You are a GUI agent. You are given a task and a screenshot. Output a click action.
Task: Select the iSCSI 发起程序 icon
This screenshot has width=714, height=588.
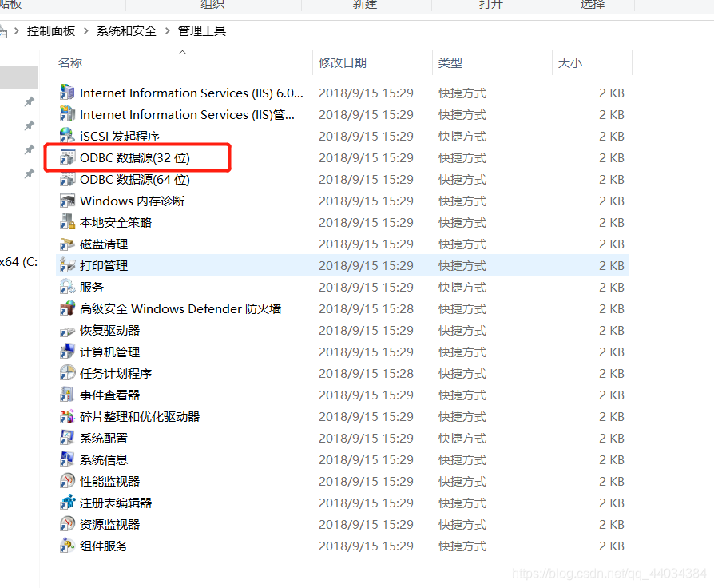point(67,135)
